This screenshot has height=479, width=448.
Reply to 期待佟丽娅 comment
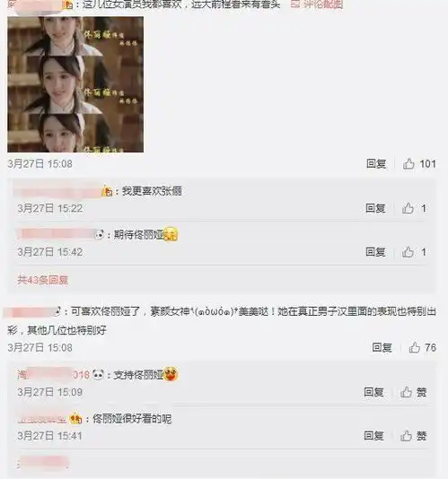point(375,252)
